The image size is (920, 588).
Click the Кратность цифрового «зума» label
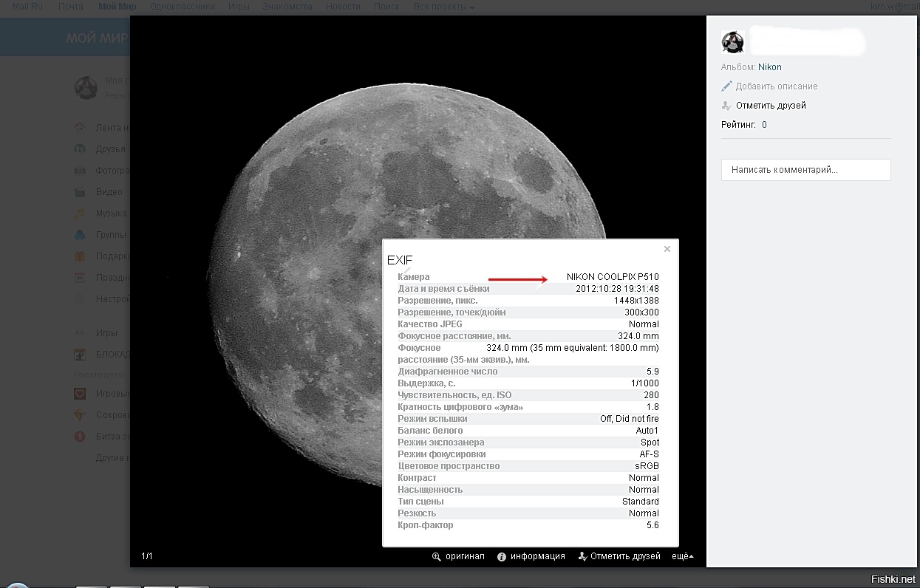tap(460, 407)
